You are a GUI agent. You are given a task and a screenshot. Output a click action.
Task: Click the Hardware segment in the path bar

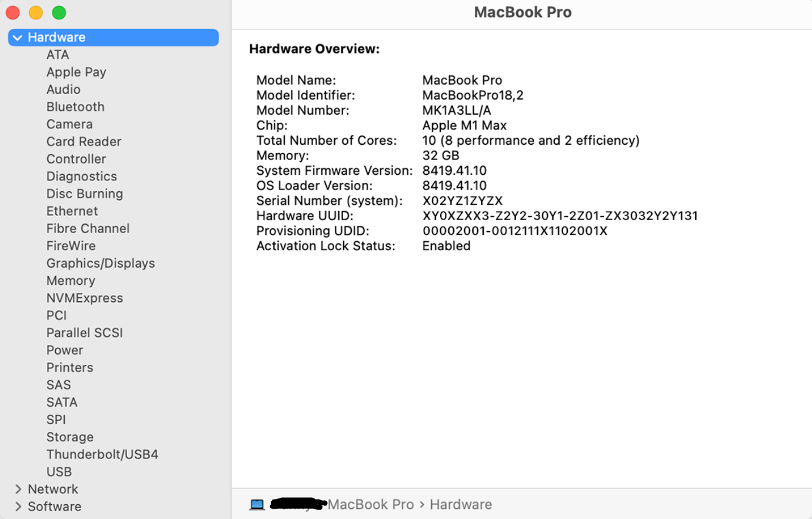click(x=461, y=505)
